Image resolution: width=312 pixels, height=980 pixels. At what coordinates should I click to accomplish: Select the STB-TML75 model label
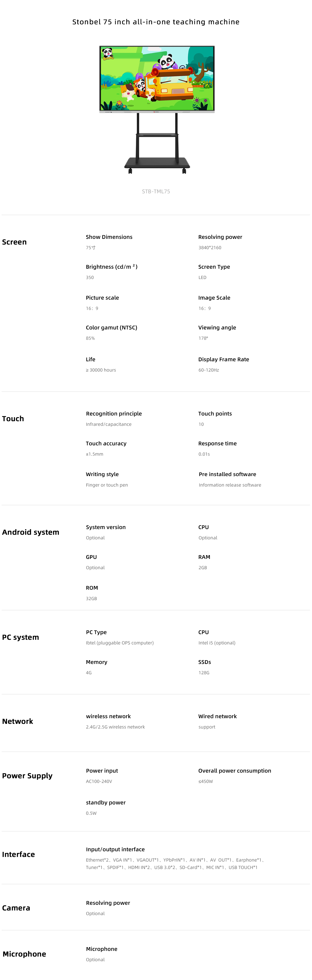[x=156, y=191]
